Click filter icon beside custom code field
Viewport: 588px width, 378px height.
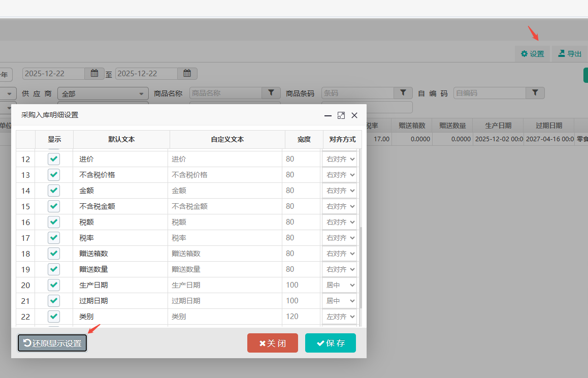[535, 93]
